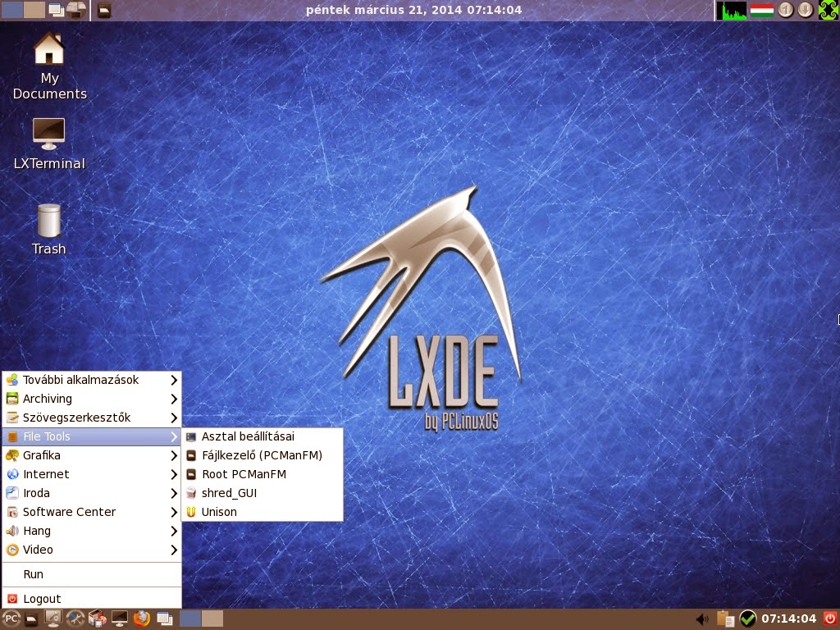Screen dimensions: 840x630
Task: Launch Firefox from the bottom panel
Action: (141, 619)
